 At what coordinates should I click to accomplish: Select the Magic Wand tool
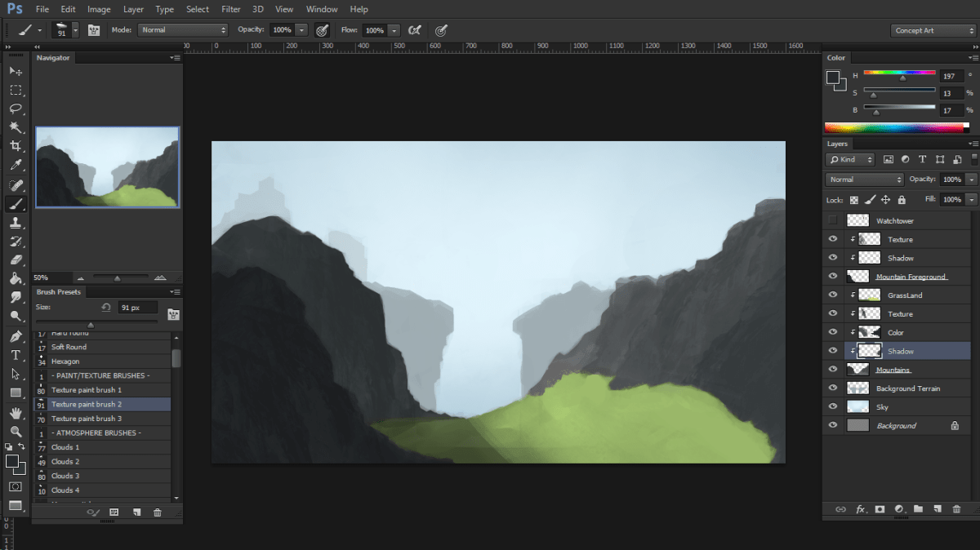pyautogui.click(x=16, y=127)
